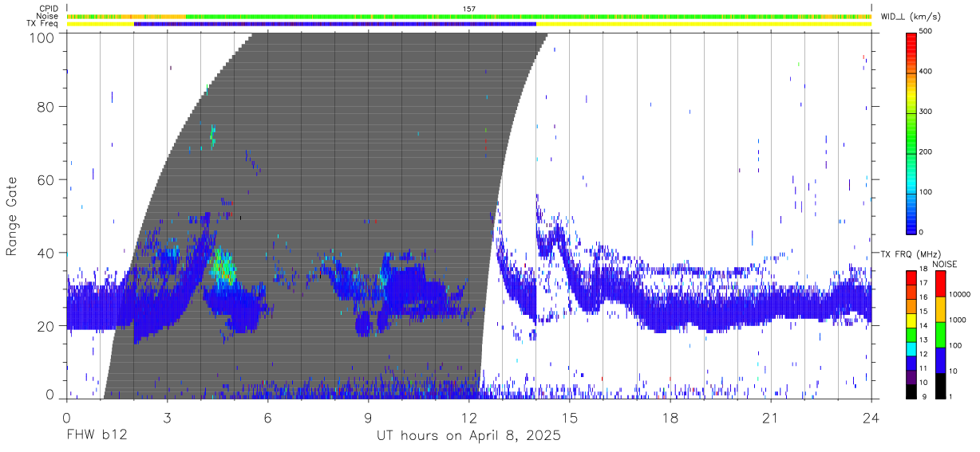Click the 3 tick on UT hours axis

tap(168, 418)
